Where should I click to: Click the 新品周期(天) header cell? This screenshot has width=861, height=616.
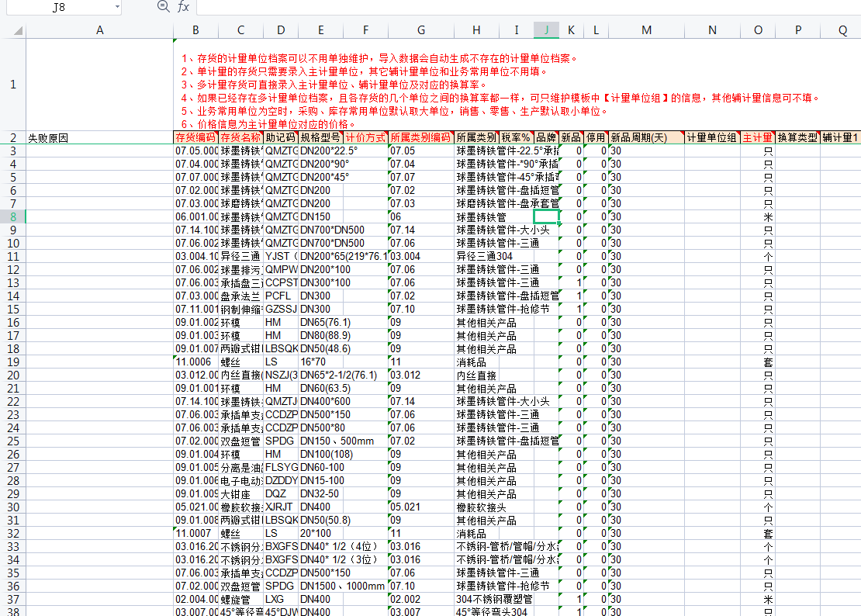(646, 138)
